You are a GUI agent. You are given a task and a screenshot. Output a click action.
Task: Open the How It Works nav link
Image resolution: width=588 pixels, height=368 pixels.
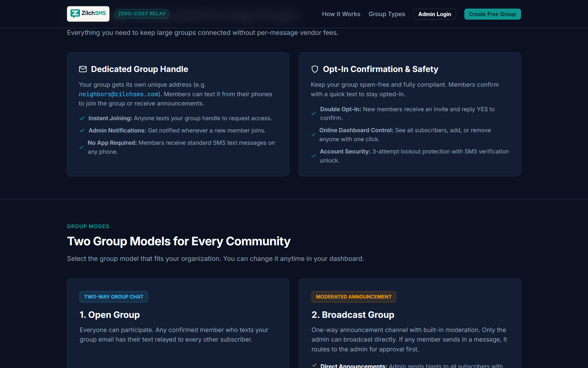click(x=341, y=14)
